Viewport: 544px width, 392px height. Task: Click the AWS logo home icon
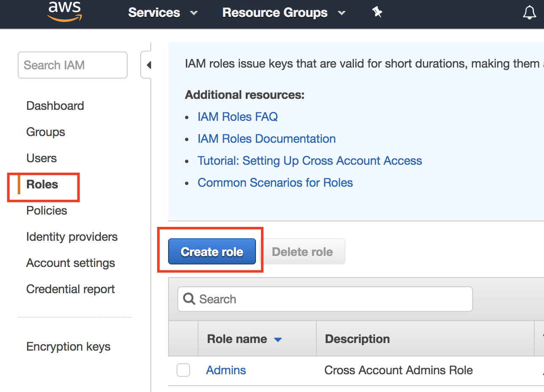click(65, 12)
